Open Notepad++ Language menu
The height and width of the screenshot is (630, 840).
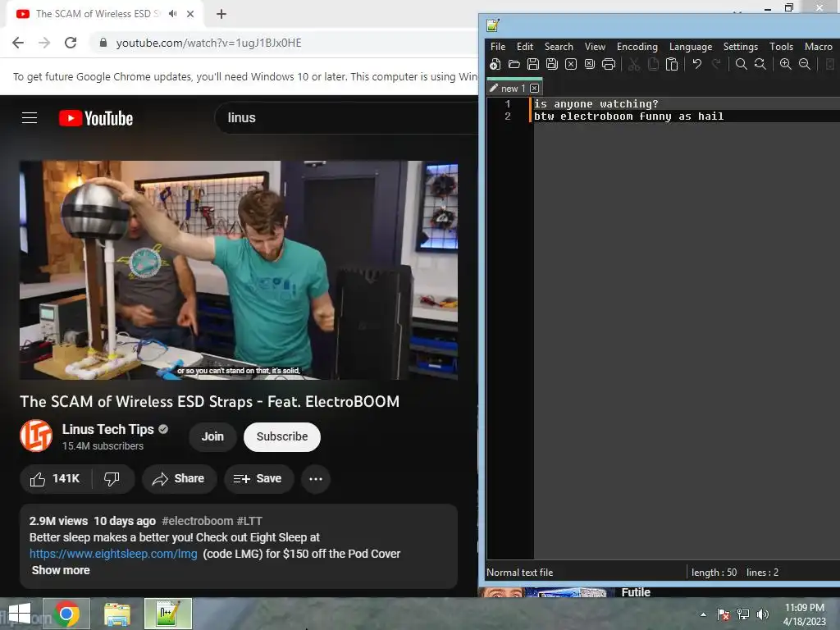691,47
